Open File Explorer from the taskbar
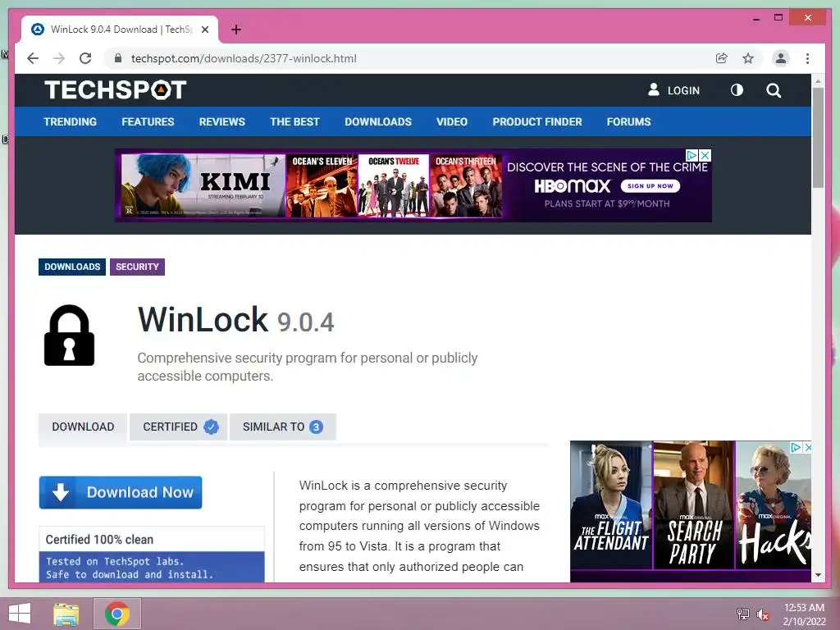840x630 pixels. coord(66,614)
